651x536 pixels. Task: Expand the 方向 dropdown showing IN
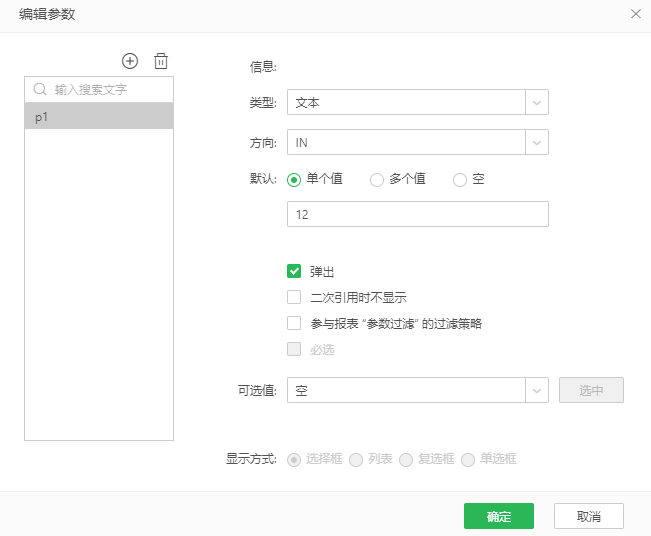(x=418, y=142)
